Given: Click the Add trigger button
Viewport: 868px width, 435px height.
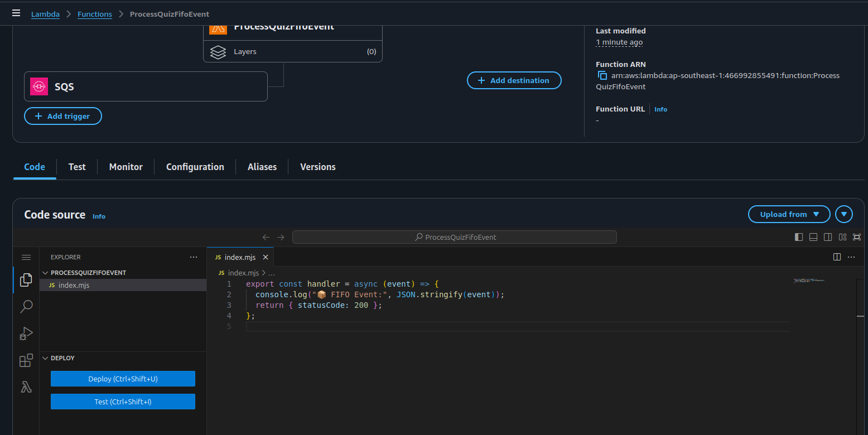Looking at the screenshot, I should (x=63, y=116).
